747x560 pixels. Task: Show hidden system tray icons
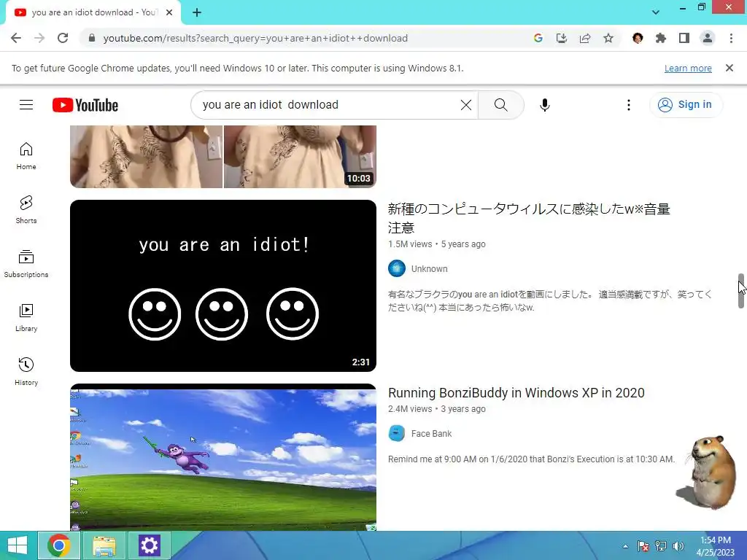625,546
